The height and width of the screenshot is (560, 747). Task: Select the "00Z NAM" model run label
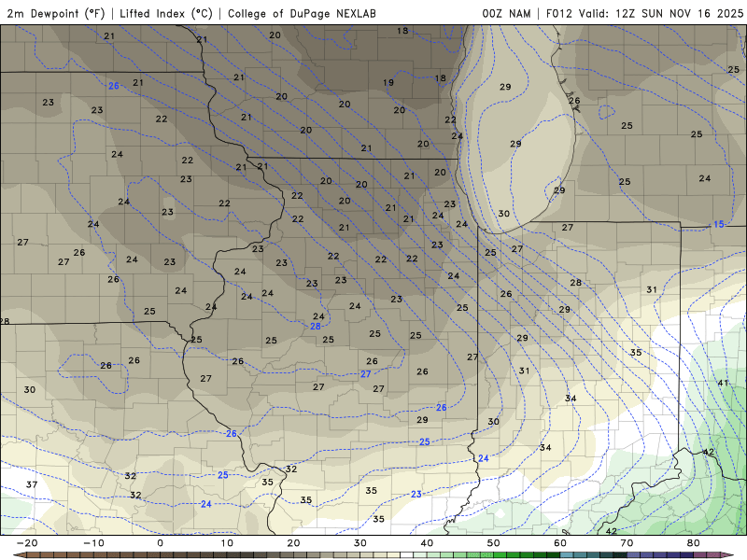(506, 13)
